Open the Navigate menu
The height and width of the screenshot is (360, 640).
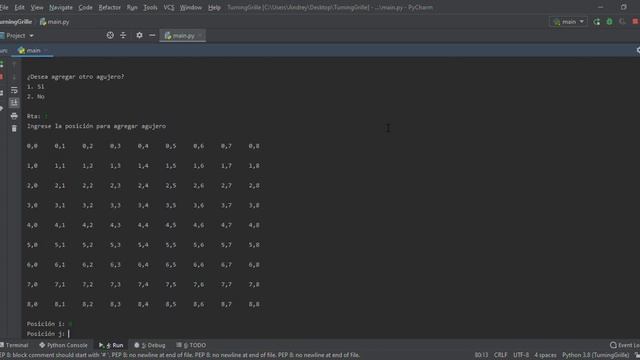coord(61,7)
